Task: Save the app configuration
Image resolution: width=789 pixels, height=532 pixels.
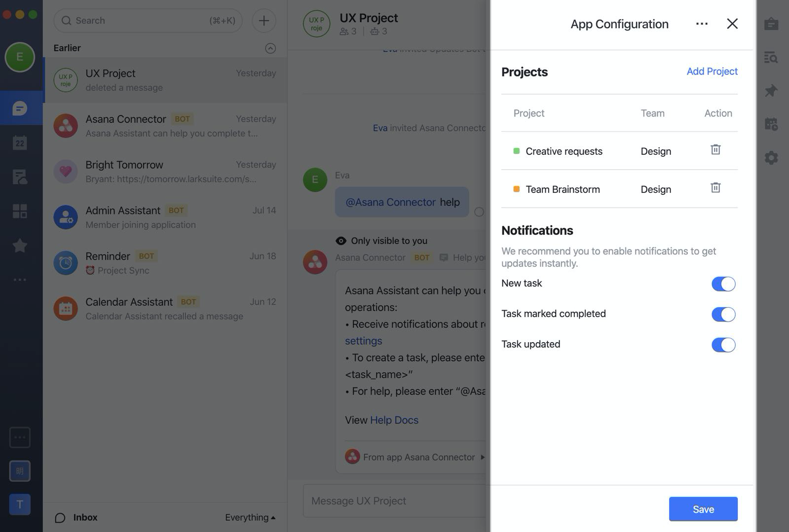Action: coord(703,509)
